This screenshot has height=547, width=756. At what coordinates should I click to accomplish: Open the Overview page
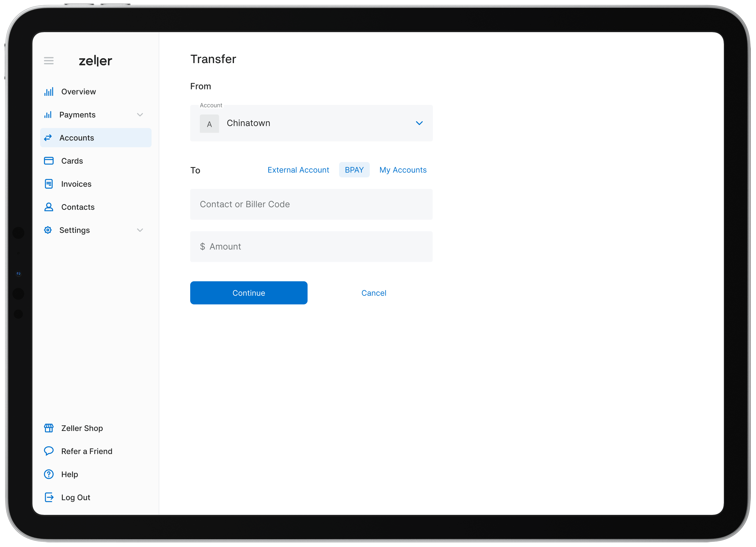click(x=96, y=92)
